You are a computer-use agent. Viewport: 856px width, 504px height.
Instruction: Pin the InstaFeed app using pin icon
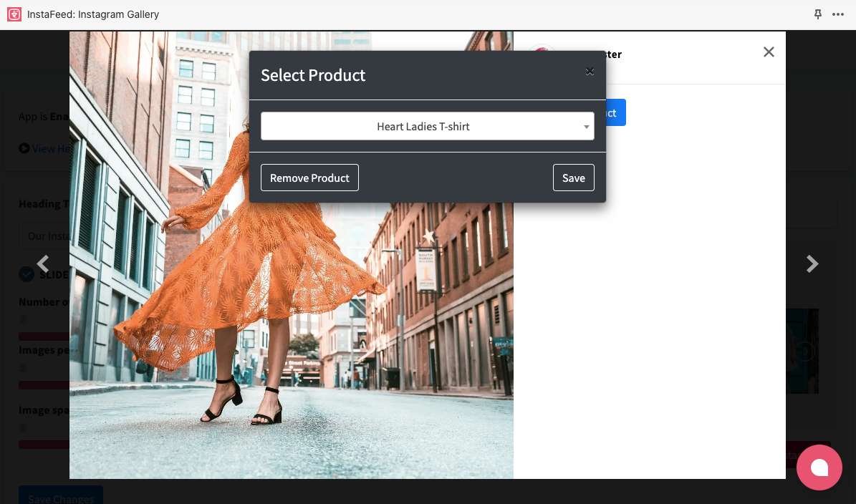pos(818,14)
